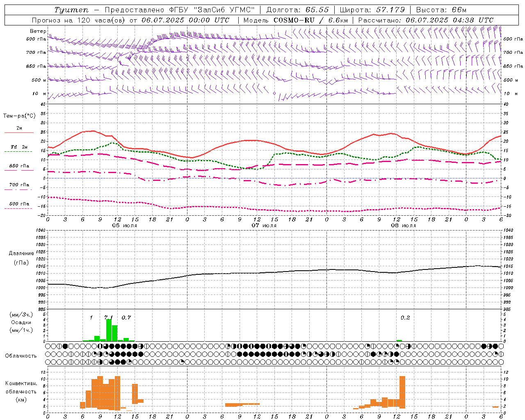Click the "Облачность" cloud cover label
This screenshot has height=420, width=525.
(x=21, y=356)
